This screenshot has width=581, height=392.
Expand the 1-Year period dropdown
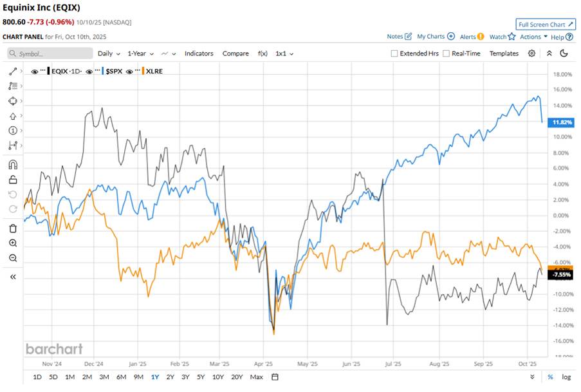coord(139,53)
